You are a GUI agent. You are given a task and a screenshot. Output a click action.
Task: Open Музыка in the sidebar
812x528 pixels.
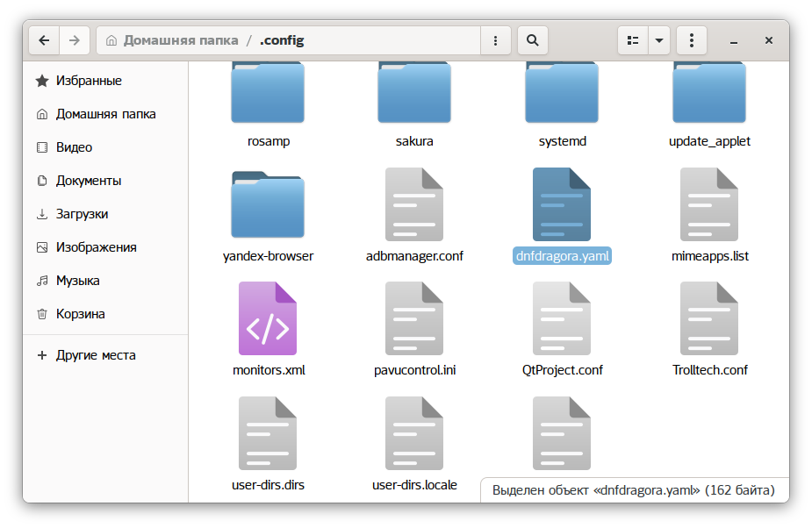[105, 281]
